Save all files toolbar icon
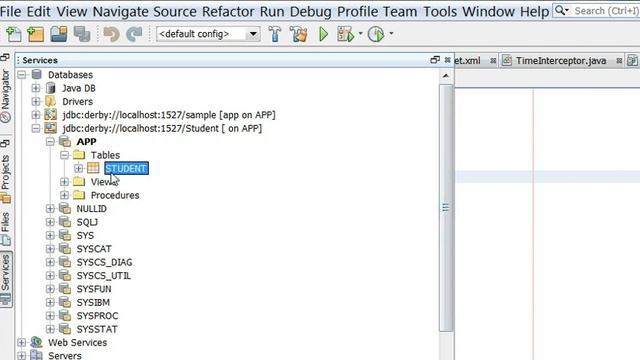640x360 pixels. point(82,34)
